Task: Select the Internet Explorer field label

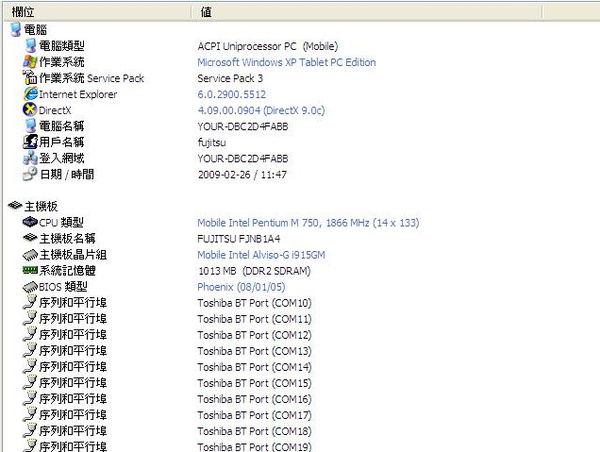Action: click(x=78, y=94)
